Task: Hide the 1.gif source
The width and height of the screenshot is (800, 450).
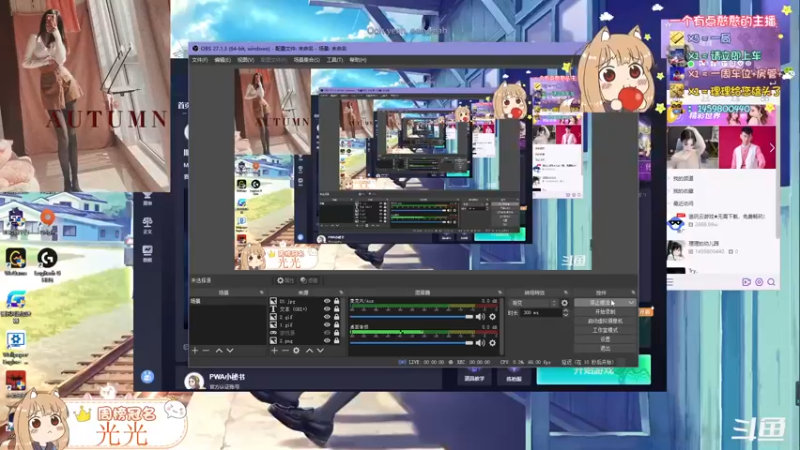Action: click(327, 324)
